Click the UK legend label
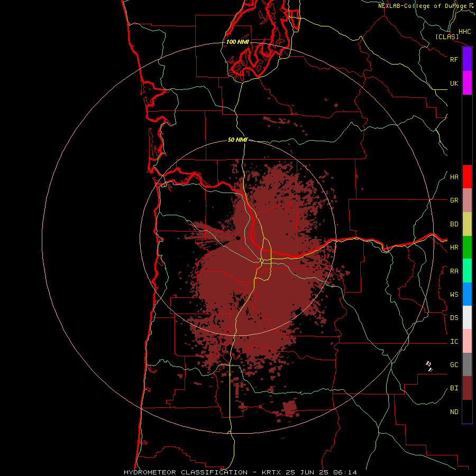The width and height of the screenshot is (476, 476). pyautogui.click(x=454, y=83)
